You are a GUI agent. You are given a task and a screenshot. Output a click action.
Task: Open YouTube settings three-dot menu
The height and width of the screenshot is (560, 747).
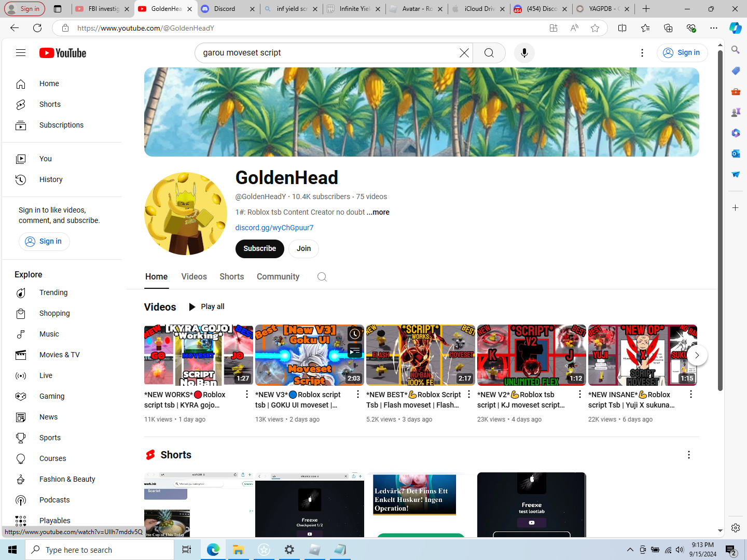[642, 53]
